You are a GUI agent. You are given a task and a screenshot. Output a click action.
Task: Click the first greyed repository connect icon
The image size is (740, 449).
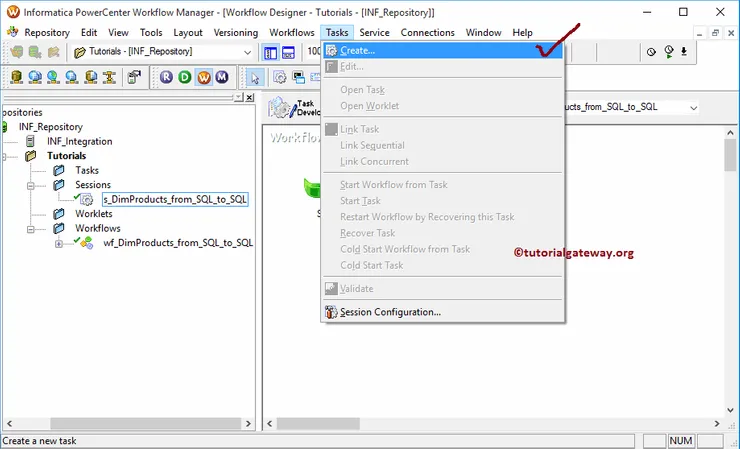pyautogui.click(x=17, y=52)
